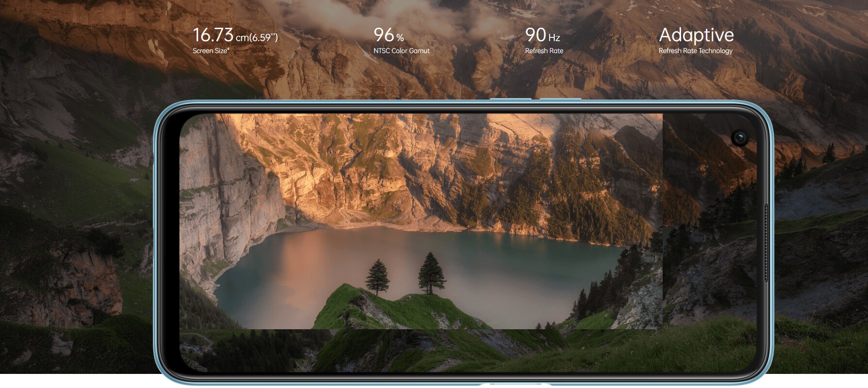
Task: Click the 'Screen Size' caption
Action: point(211,51)
